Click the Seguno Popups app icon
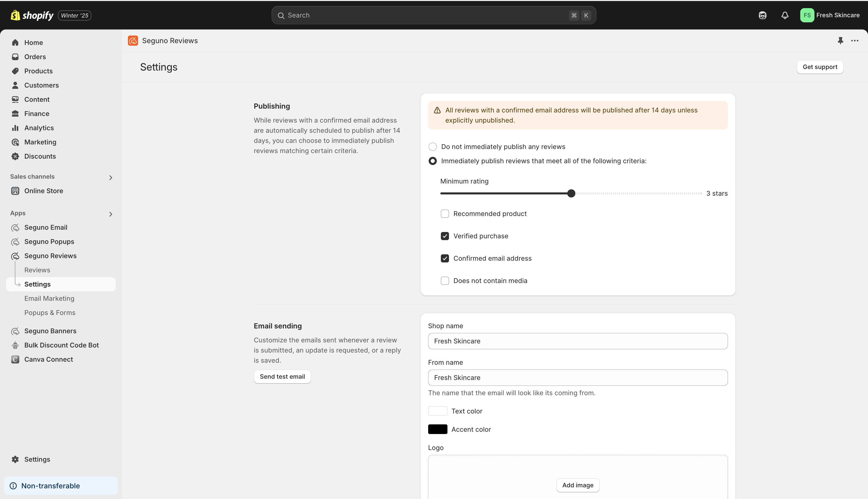The height and width of the screenshot is (499, 868). 15,242
